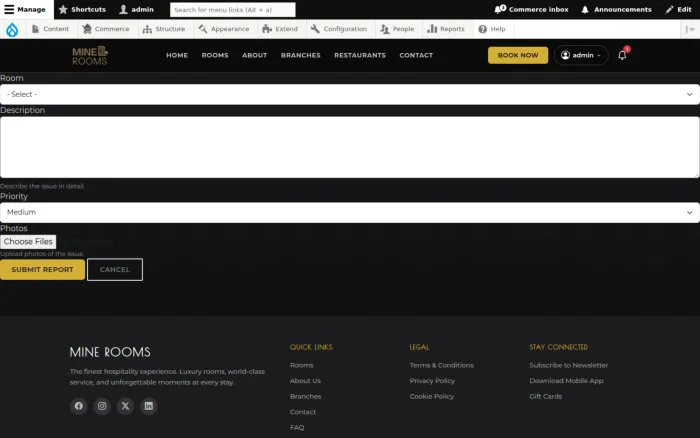This screenshot has height=438, width=700.
Task: Open the Configuration admin menu
Action: [x=338, y=29]
